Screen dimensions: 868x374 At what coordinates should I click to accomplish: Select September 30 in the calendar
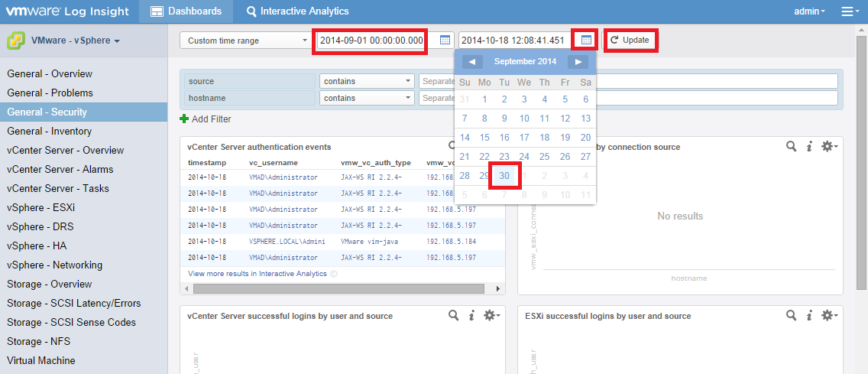[504, 176]
